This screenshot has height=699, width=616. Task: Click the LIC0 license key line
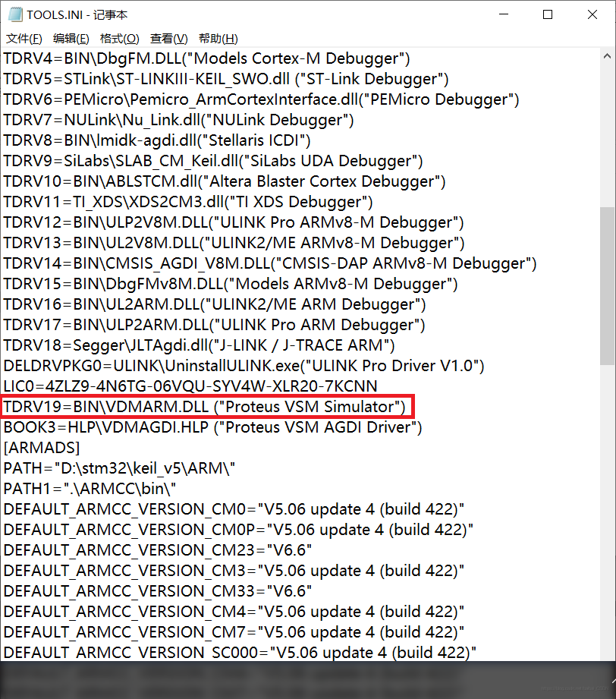pyautogui.click(x=190, y=386)
